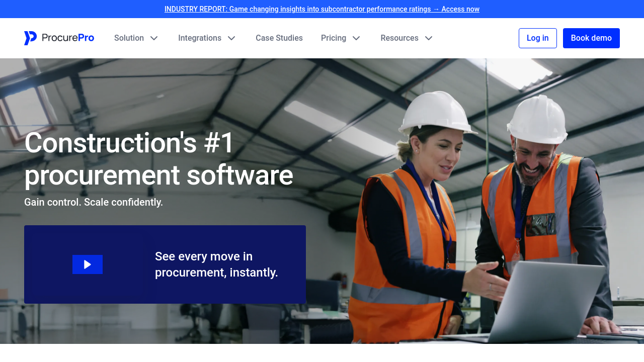This screenshot has height=362, width=644.
Task: Open the Solution menu label
Action: 129,38
